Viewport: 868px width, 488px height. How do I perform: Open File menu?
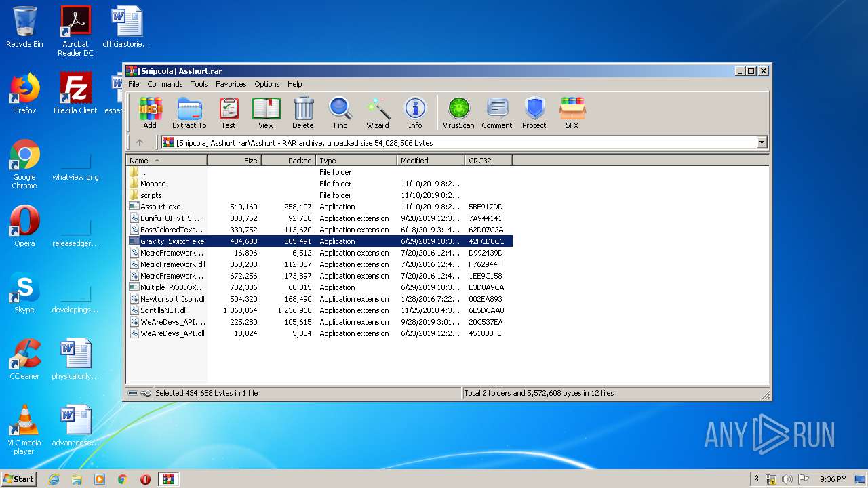[134, 84]
